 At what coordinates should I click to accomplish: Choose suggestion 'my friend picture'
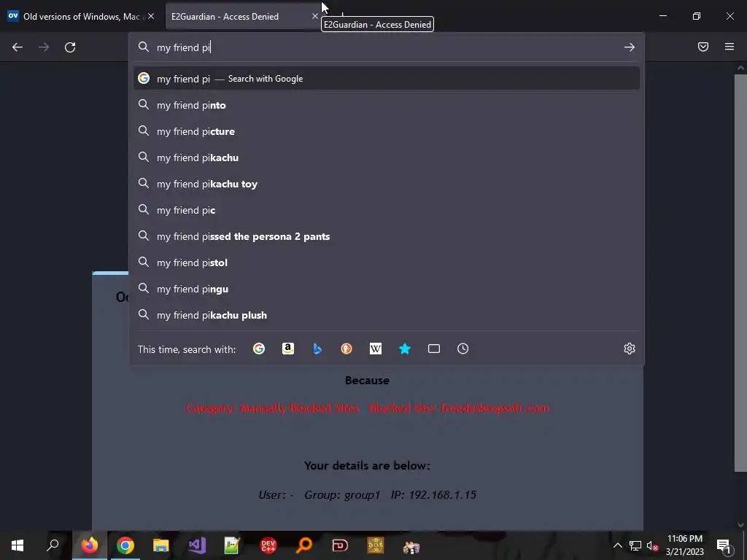(x=387, y=131)
